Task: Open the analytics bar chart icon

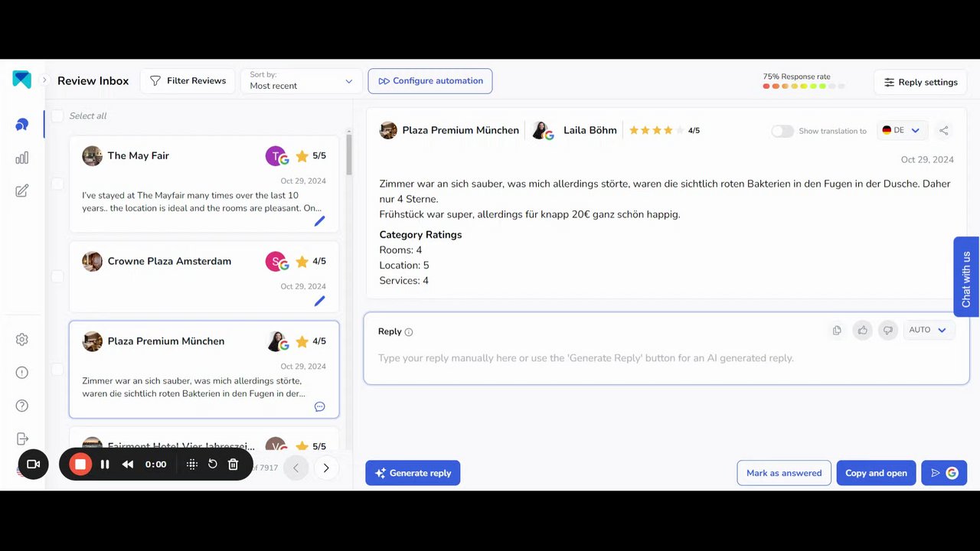Action: pos(22,158)
